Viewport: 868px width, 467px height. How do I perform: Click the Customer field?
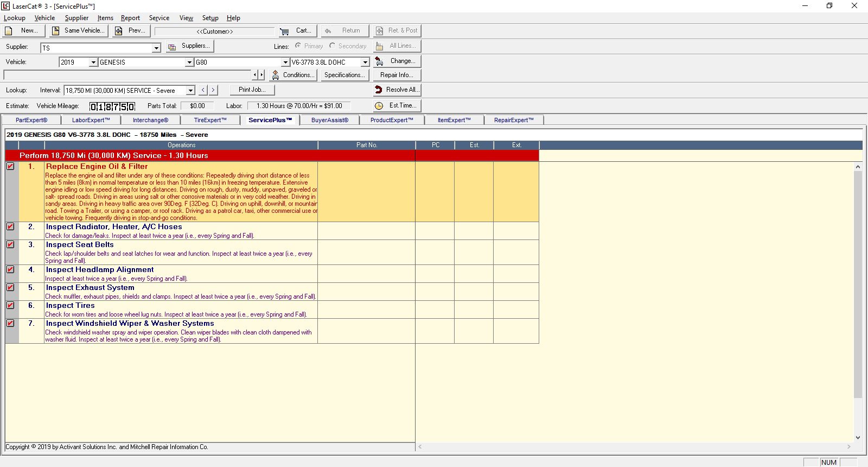pyautogui.click(x=215, y=31)
